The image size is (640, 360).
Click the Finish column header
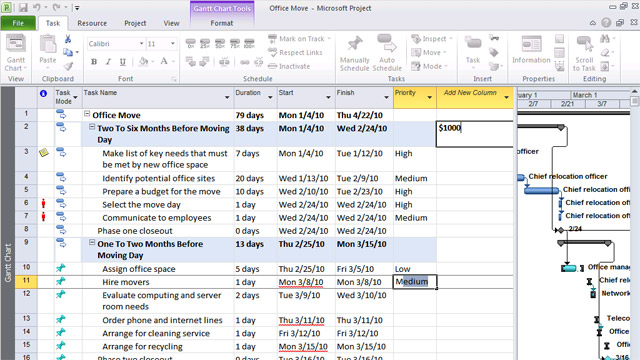[x=364, y=97]
